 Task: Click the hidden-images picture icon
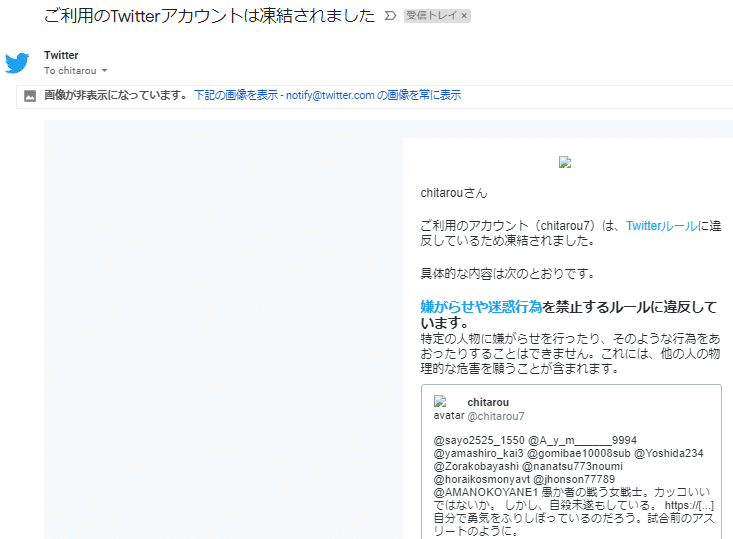(30, 96)
